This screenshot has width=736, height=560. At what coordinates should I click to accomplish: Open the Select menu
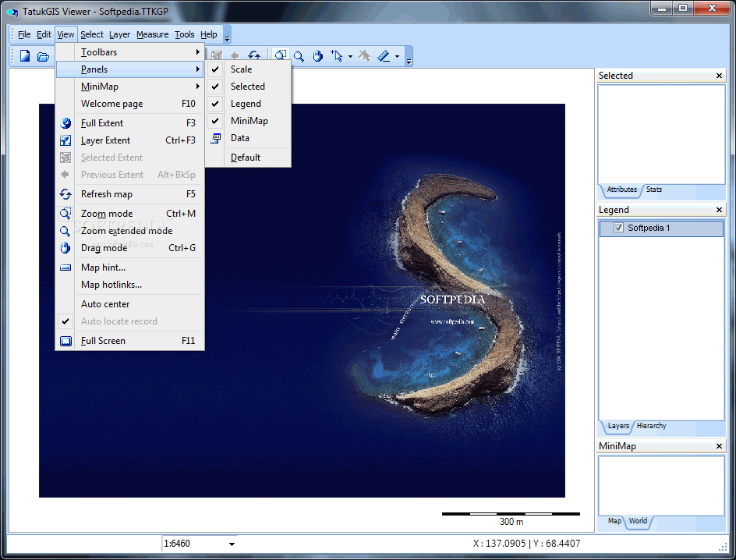(91, 34)
